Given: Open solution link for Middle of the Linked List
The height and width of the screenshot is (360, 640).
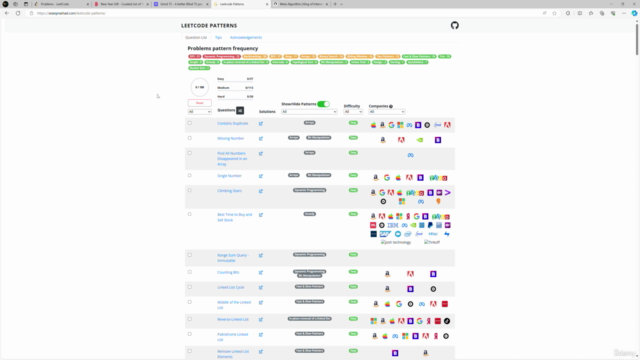Looking at the screenshot, I should (261, 302).
